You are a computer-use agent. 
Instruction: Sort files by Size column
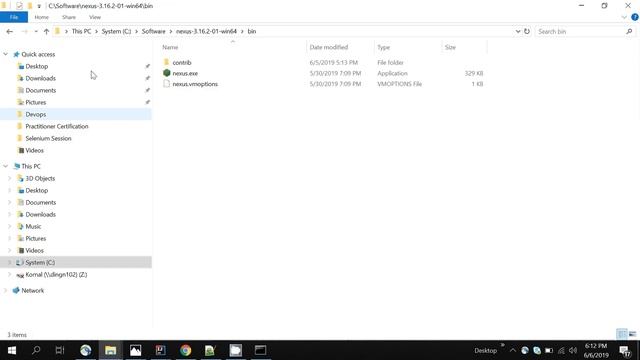click(450, 47)
